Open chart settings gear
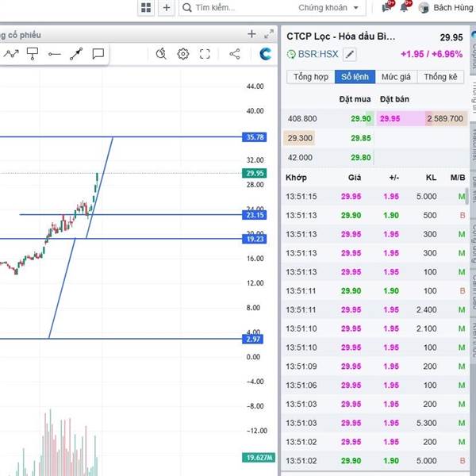Image resolution: width=476 pixels, height=476 pixels. [183, 54]
